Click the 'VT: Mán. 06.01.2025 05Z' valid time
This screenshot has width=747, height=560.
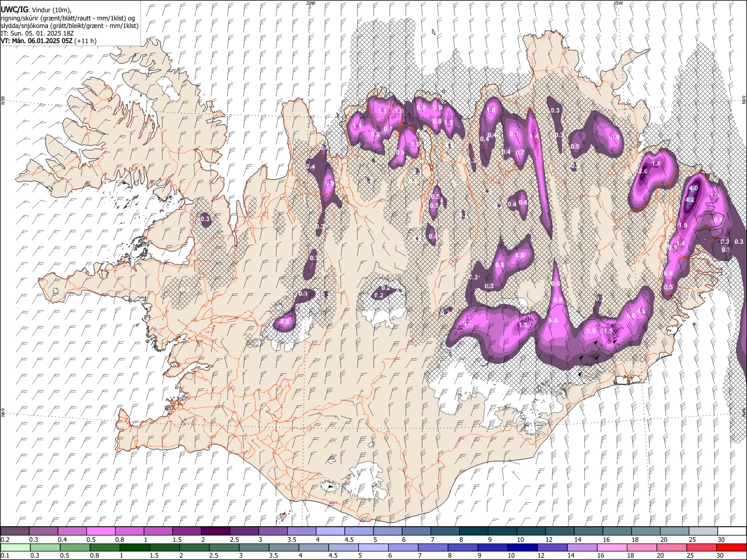point(37,41)
